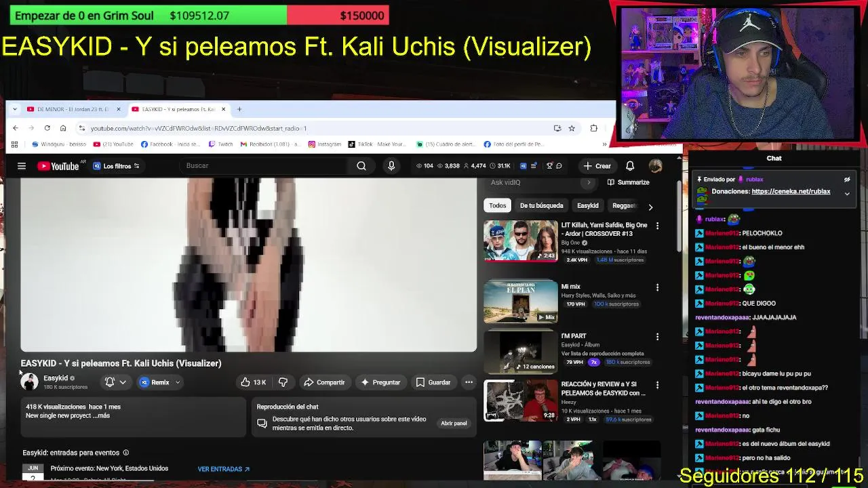This screenshot has width=868, height=488.
Task: Open the LIT Killah Ardor video thumbnail
Action: tap(520, 241)
